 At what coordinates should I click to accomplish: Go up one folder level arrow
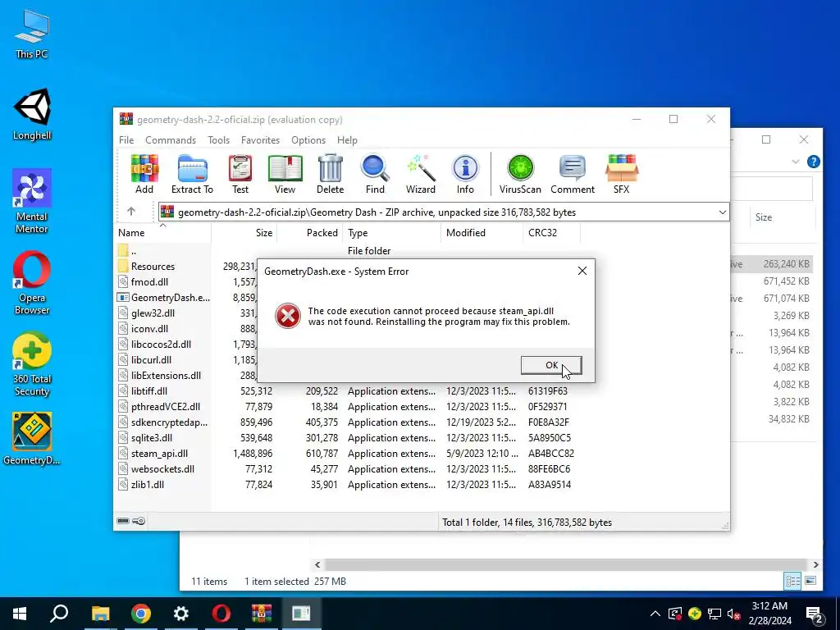click(131, 212)
